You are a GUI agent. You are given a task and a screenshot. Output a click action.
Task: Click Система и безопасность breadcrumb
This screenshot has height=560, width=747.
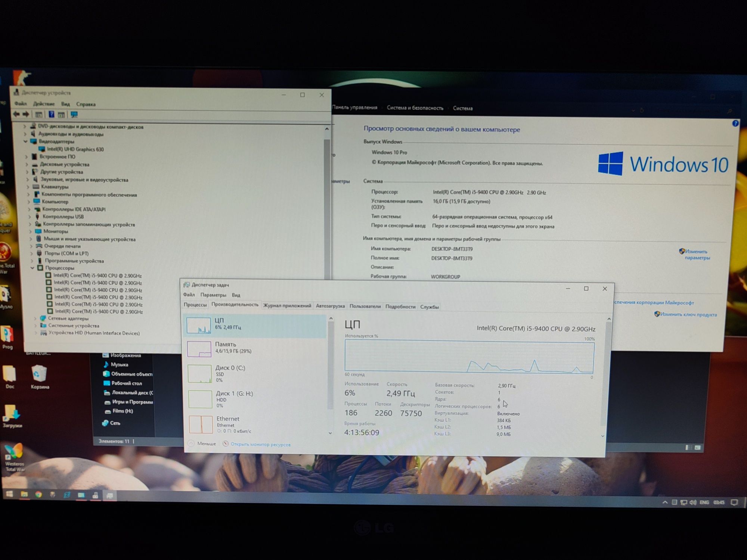[x=415, y=108]
